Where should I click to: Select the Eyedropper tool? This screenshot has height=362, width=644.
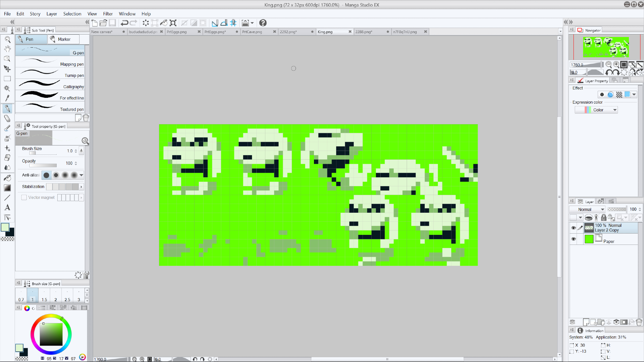coord(7,98)
